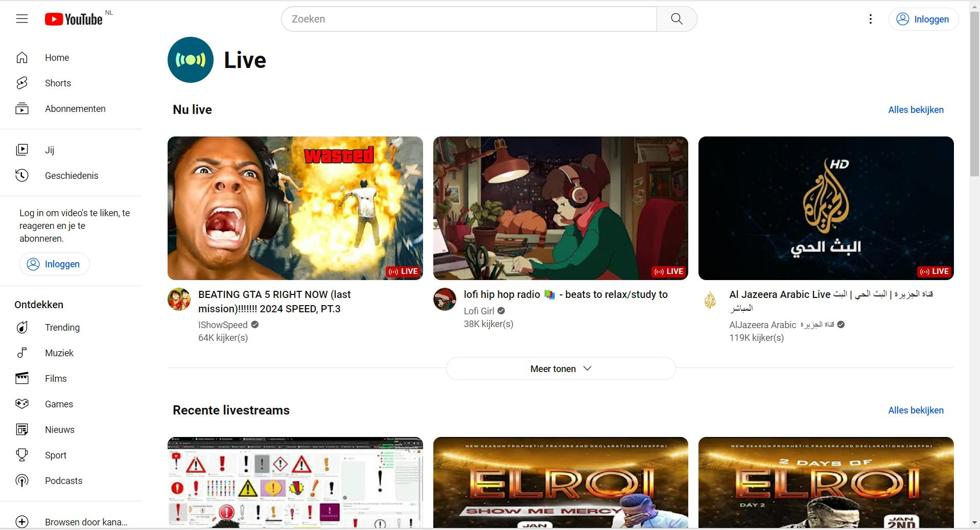Click the Live channel avatar icon
Screen dimensions: 980x530
(x=191, y=60)
